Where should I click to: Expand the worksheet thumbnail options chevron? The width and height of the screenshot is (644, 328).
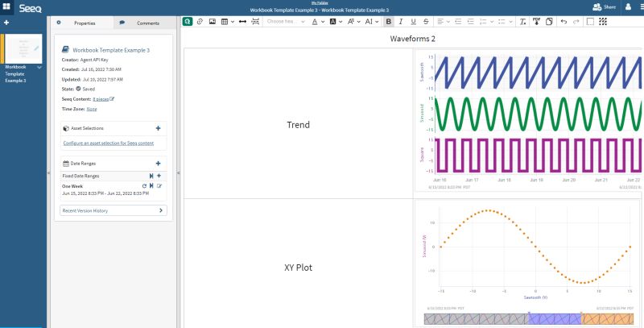pos(39,67)
